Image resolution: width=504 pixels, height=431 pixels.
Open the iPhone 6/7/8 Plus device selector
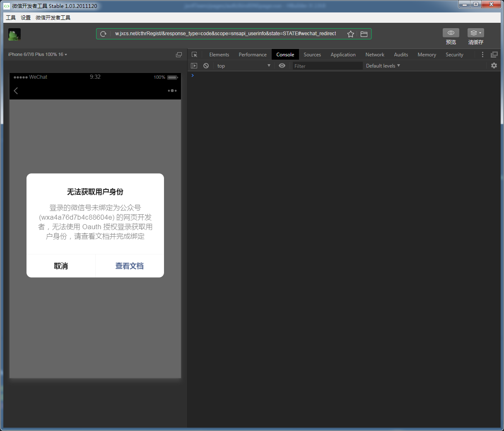(38, 54)
